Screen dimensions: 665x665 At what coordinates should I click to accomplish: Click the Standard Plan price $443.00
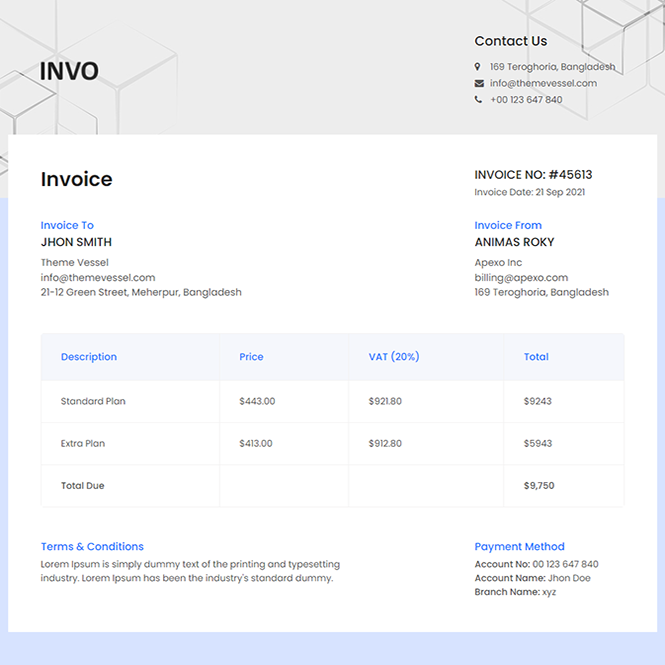point(257,401)
